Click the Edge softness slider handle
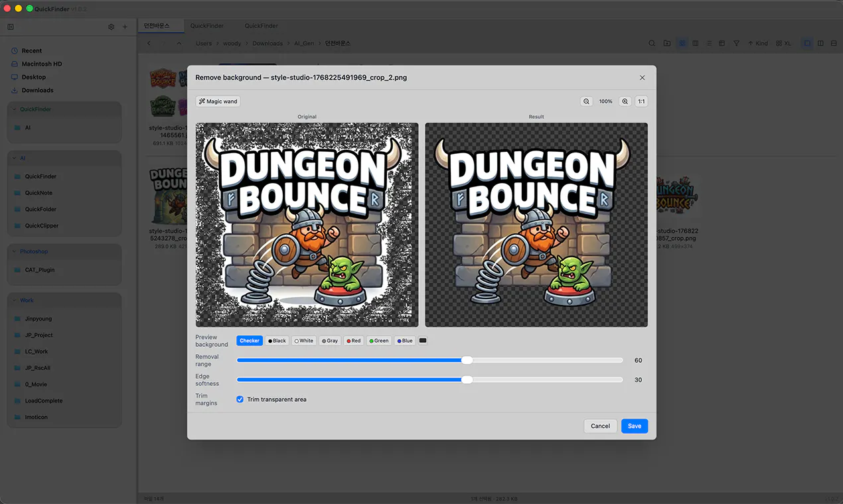 coord(467,380)
